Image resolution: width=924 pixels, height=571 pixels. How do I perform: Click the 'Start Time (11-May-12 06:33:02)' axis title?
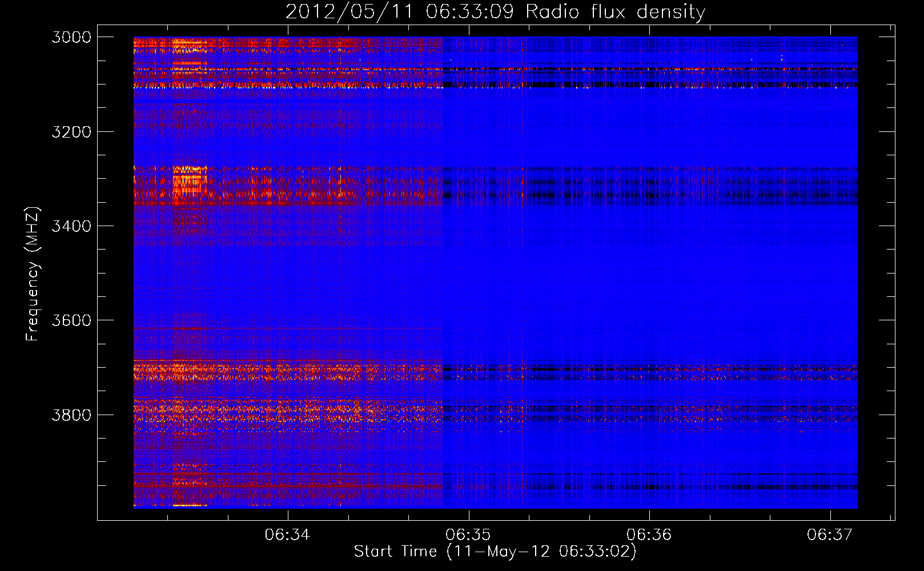tap(495, 552)
